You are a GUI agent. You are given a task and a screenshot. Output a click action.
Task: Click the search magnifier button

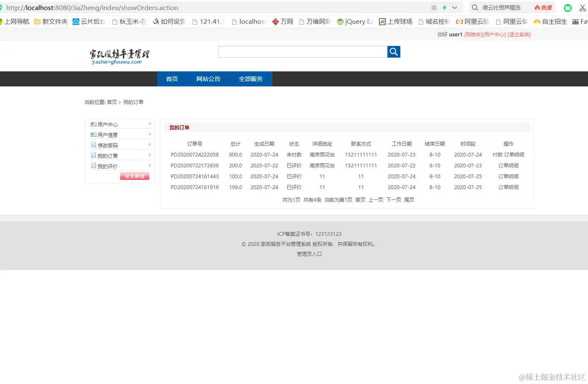click(x=394, y=52)
